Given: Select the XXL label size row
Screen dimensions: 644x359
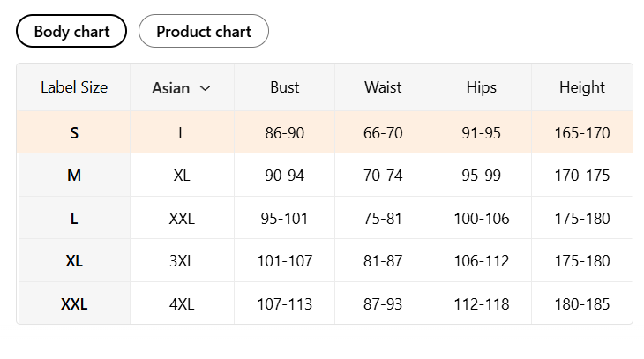Looking at the screenshot, I should click(x=325, y=303).
